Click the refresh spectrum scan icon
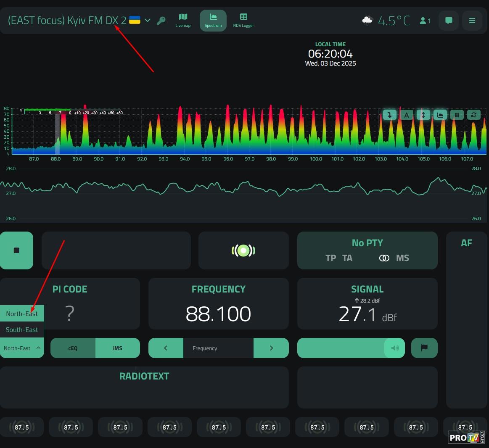The image size is (489, 448). 474,115
